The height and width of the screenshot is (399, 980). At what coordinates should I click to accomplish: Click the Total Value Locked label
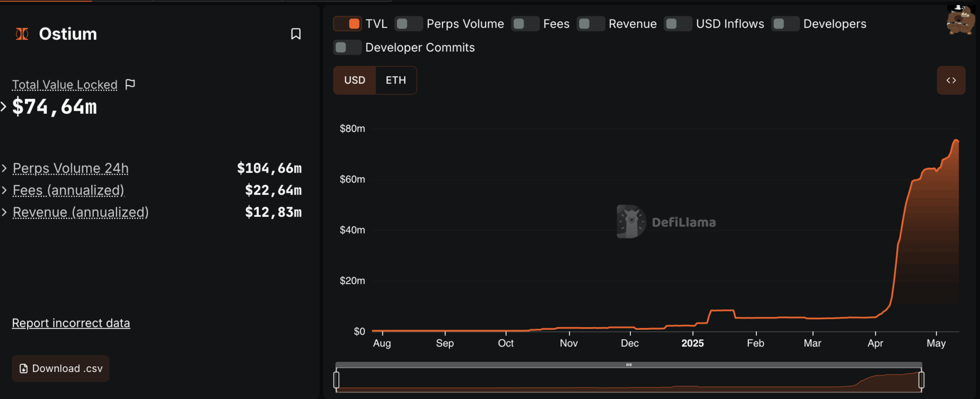point(65,85)
